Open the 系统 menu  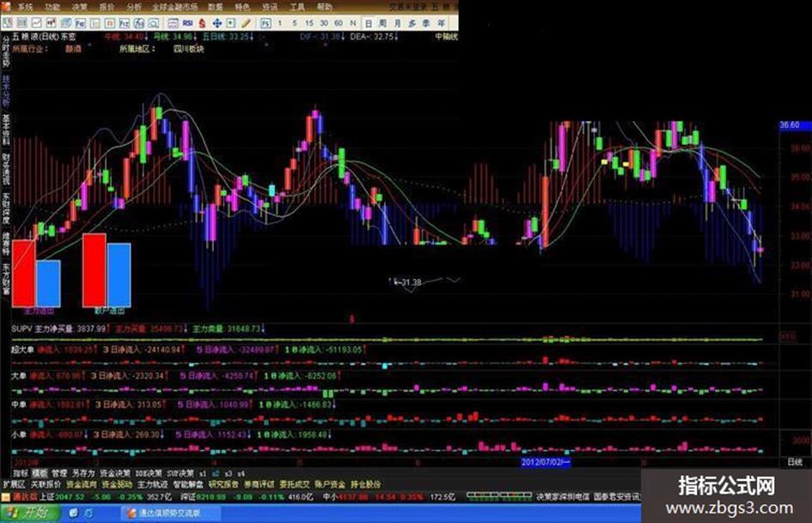24,7
